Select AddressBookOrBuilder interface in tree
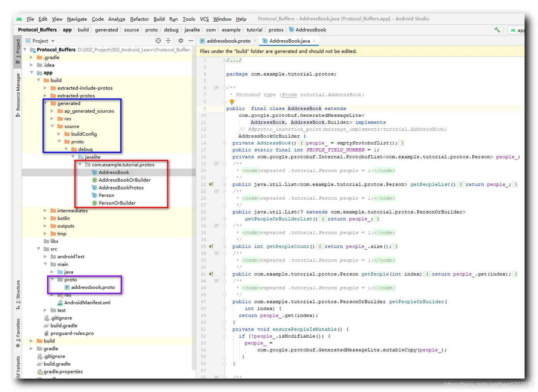Viewport: 538px width, 392px height. (x=125, y=180)
